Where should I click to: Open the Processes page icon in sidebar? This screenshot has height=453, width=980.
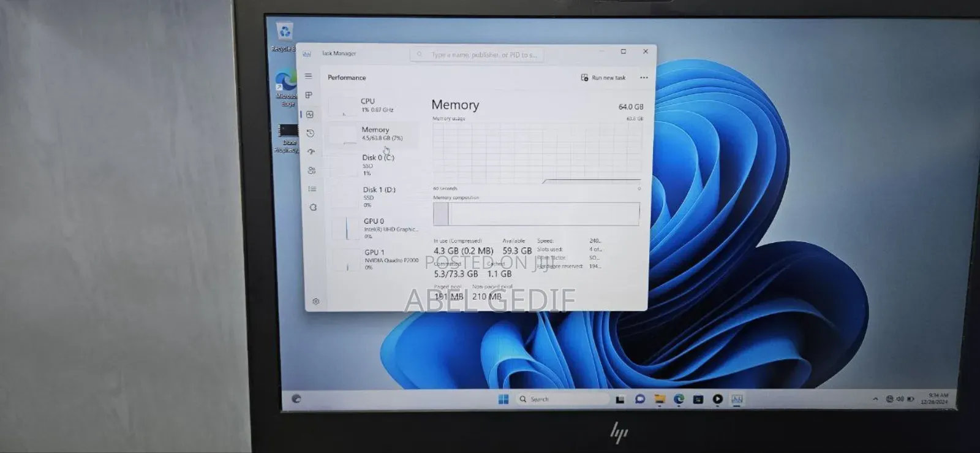(309, 95)
